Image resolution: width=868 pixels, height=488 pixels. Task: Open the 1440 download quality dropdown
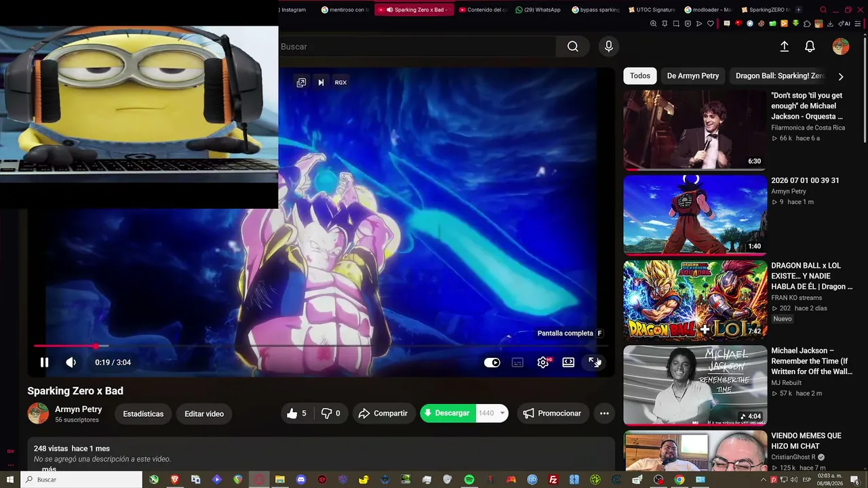492,413
